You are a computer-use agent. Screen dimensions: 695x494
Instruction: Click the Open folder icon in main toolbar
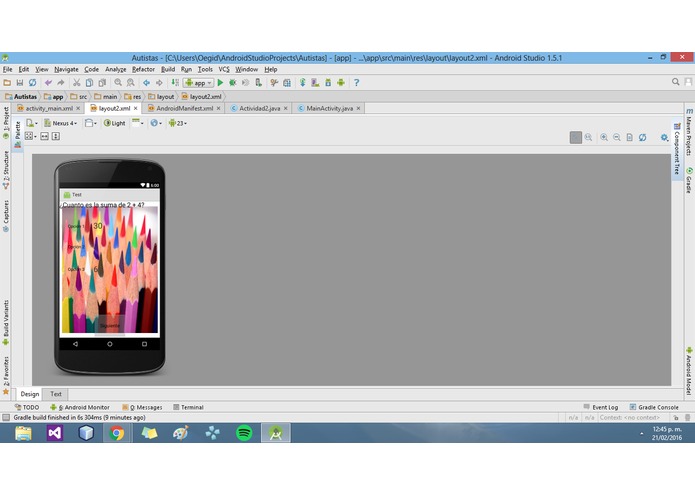[7, 82]
